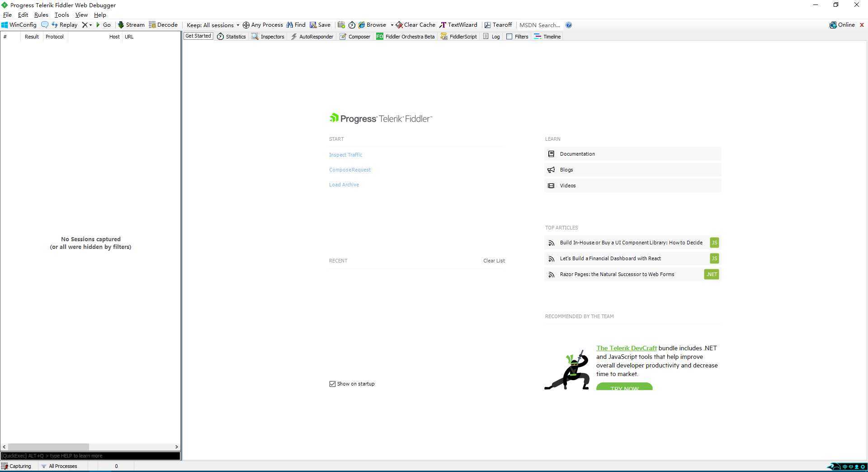
Task: Open the help question-mark icon
Action: click(x=569, y=25)
